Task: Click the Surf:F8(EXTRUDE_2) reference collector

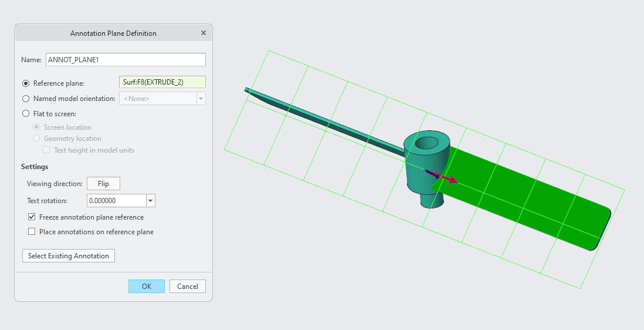Action: [162, 82]
